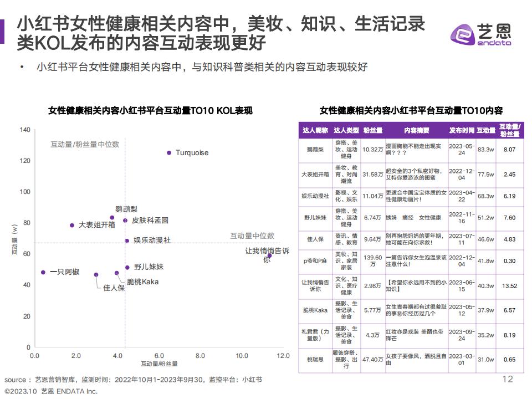Click the 8.07 ratio cell

coord(509,149)
